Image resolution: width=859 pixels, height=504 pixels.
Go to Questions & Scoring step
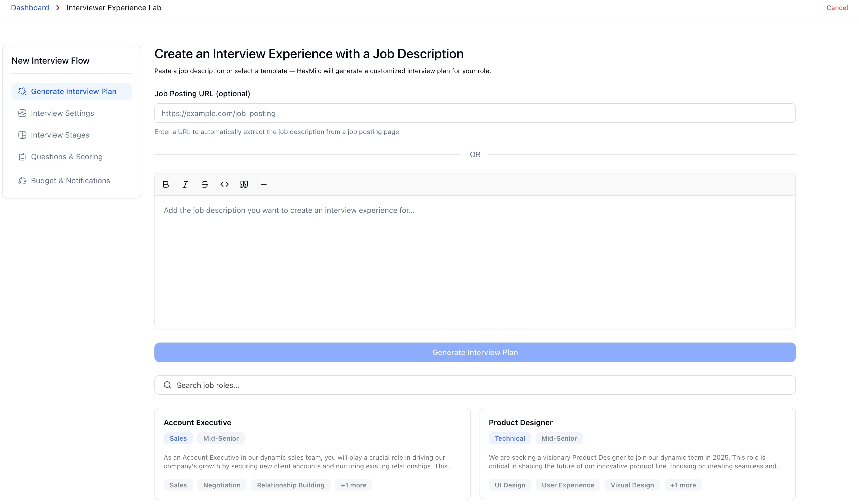[x=67, y=157]
